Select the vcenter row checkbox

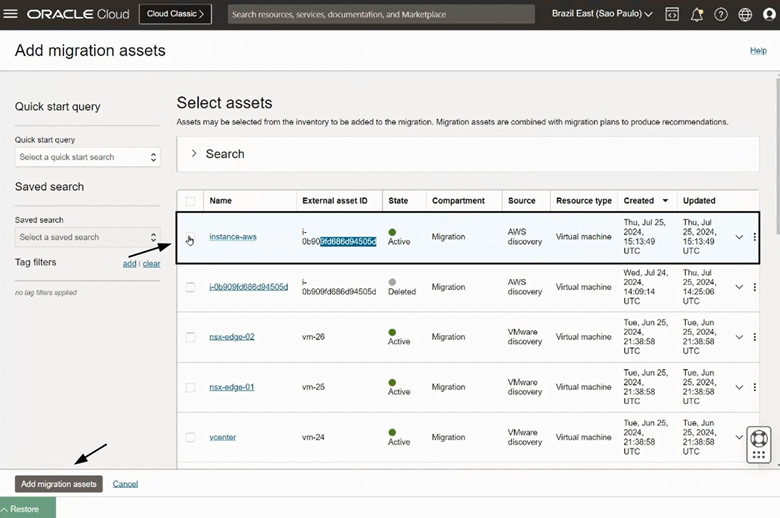click(190, 437)
